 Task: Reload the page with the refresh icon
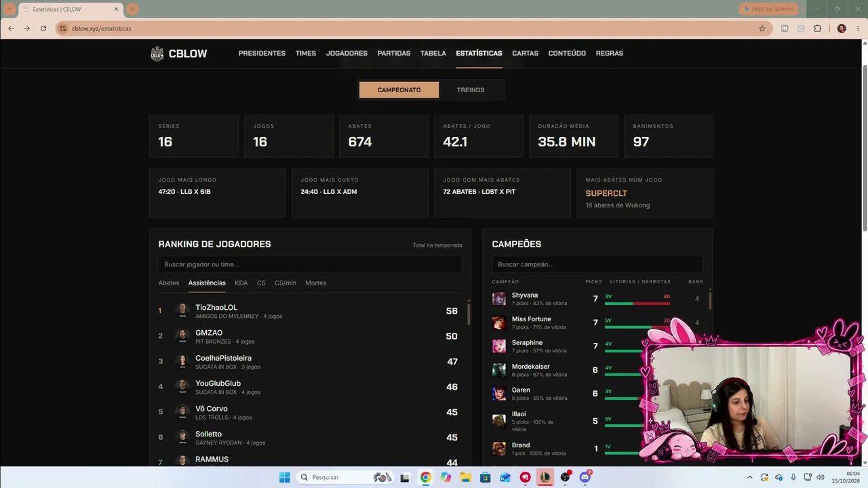(43, 28)
